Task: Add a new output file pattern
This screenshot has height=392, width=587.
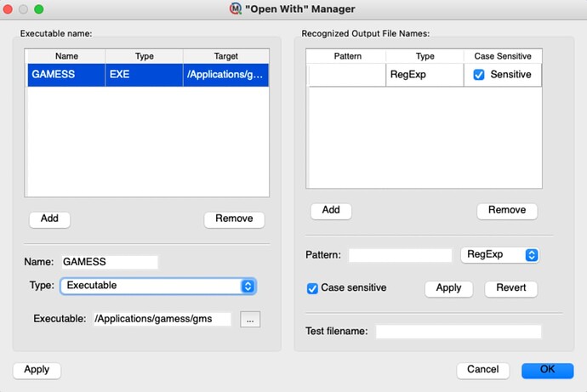Action: pyautogui.click(x=331, y=210)
